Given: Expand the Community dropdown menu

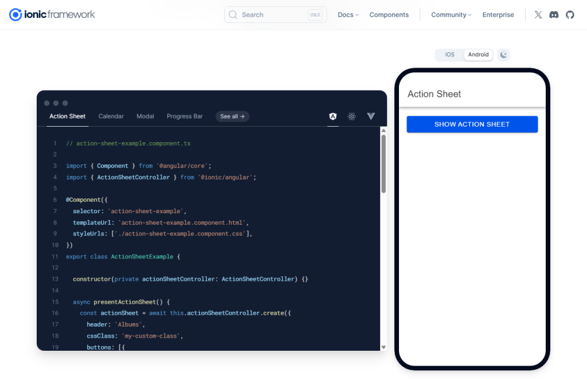Looking at the screenshot, I should 451,14.
